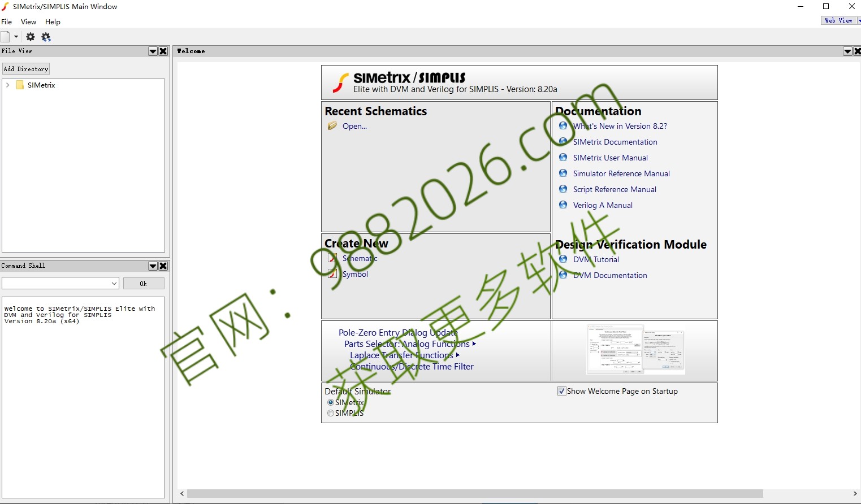Open Pole-Zero Entry Dialog Update link
Image resolution: width=861 pixels, height=504 pixels.
click(398, 333)
